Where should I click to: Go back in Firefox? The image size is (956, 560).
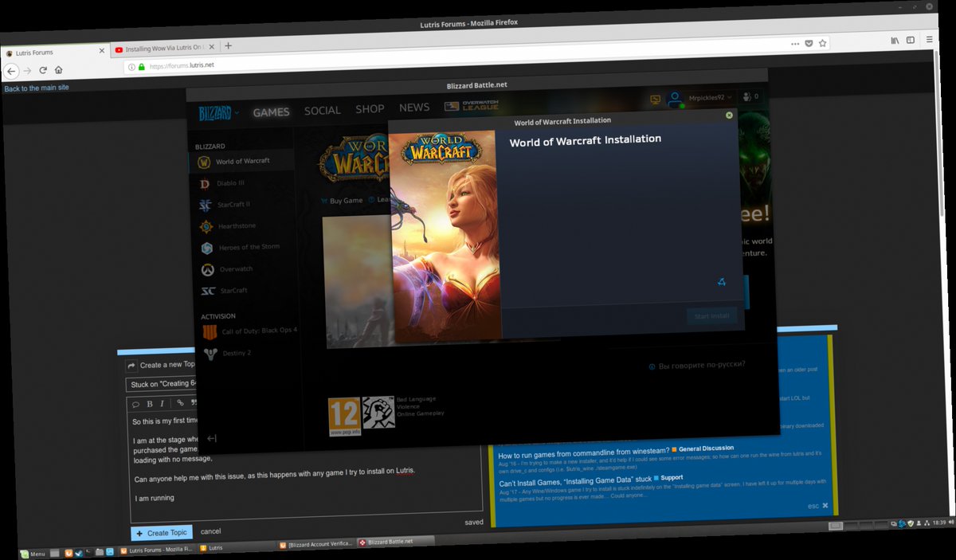click(x=11, y=71)
